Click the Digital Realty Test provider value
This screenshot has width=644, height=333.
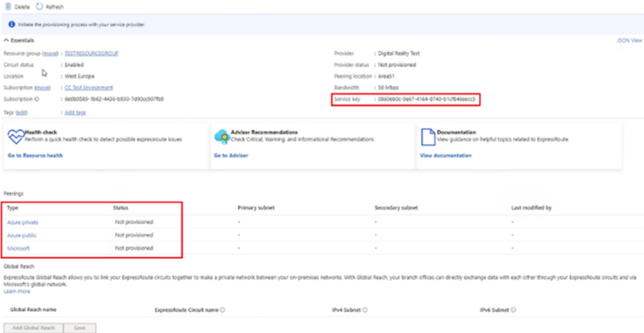click(399, 53)
